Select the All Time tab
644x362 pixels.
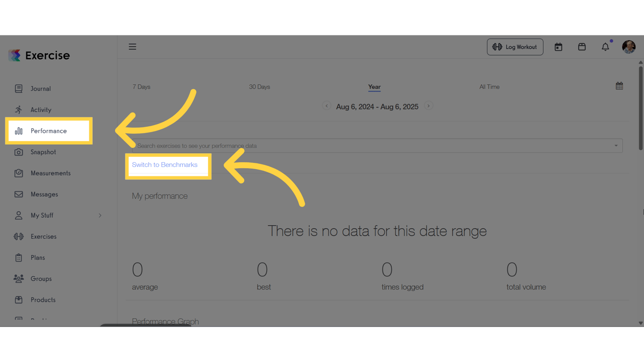pyautogui.click(x=489, y=87)
